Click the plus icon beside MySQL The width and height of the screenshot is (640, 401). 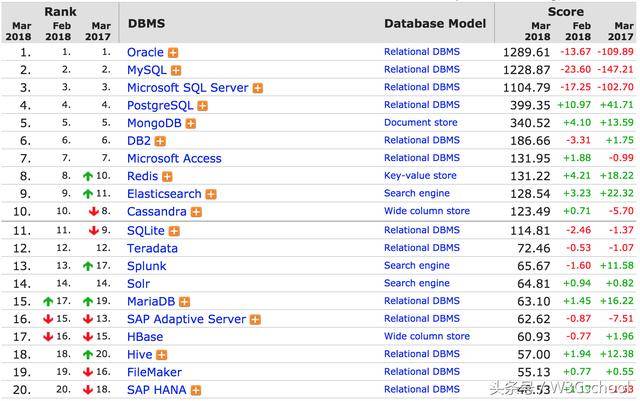(x=176, y=70)
